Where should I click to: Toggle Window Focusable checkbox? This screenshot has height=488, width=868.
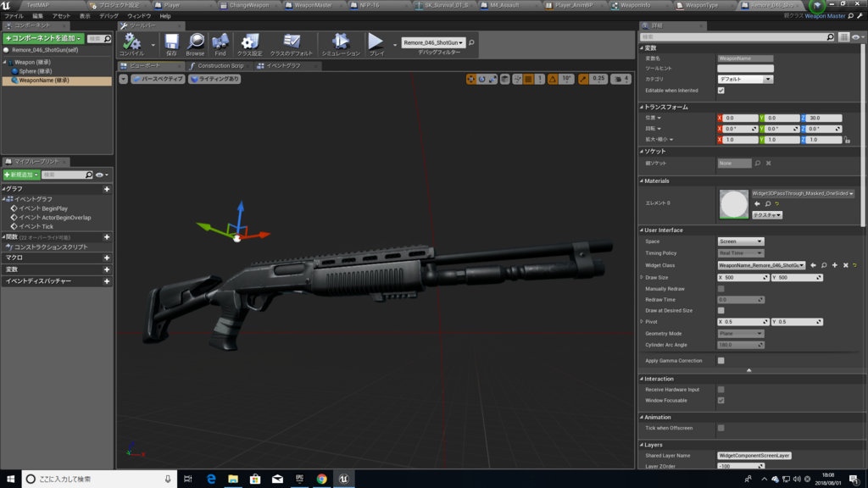[x=721, y=401]
